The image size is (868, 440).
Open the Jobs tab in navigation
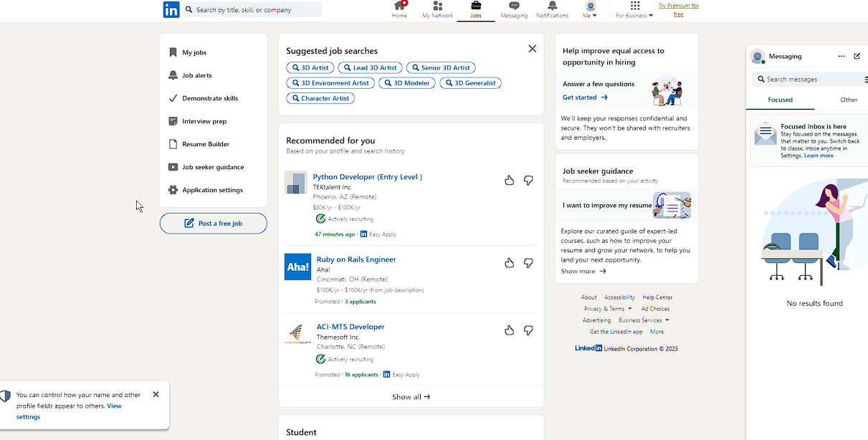click(x=476, y=10)
